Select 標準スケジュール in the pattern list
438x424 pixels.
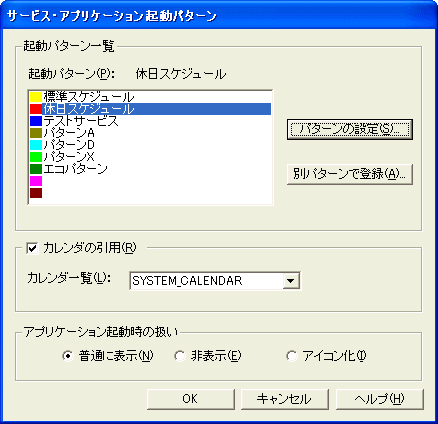(x=89, y=97)
